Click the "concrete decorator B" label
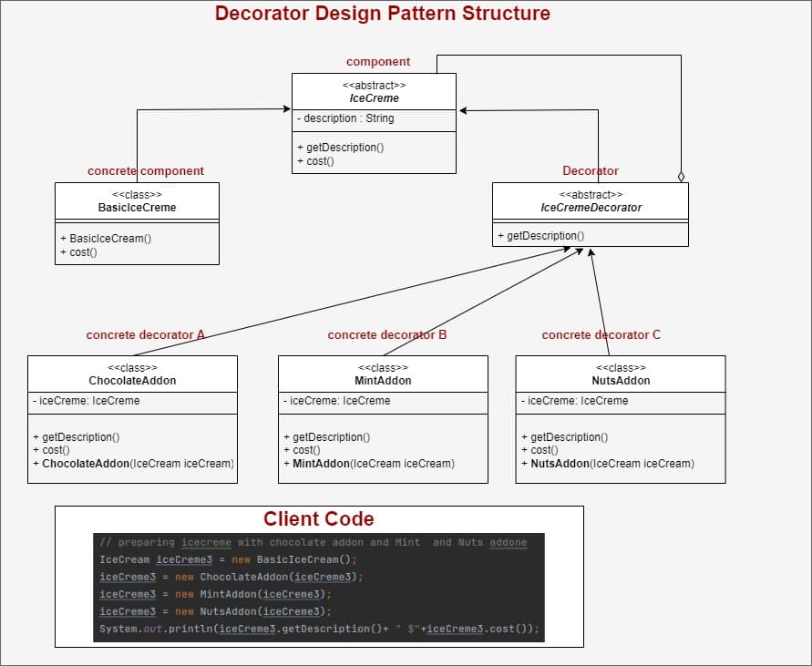This screenshot has height=666, width=812. [386, 335]
